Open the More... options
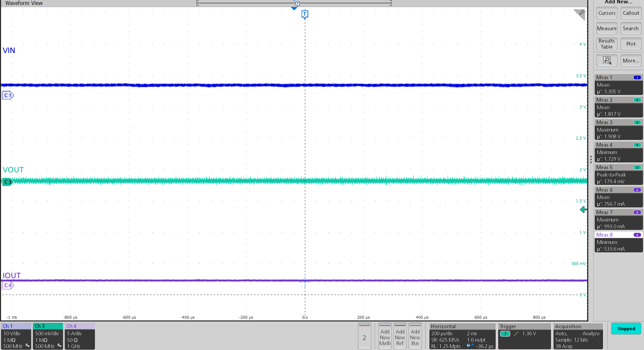 coord(631,60)
